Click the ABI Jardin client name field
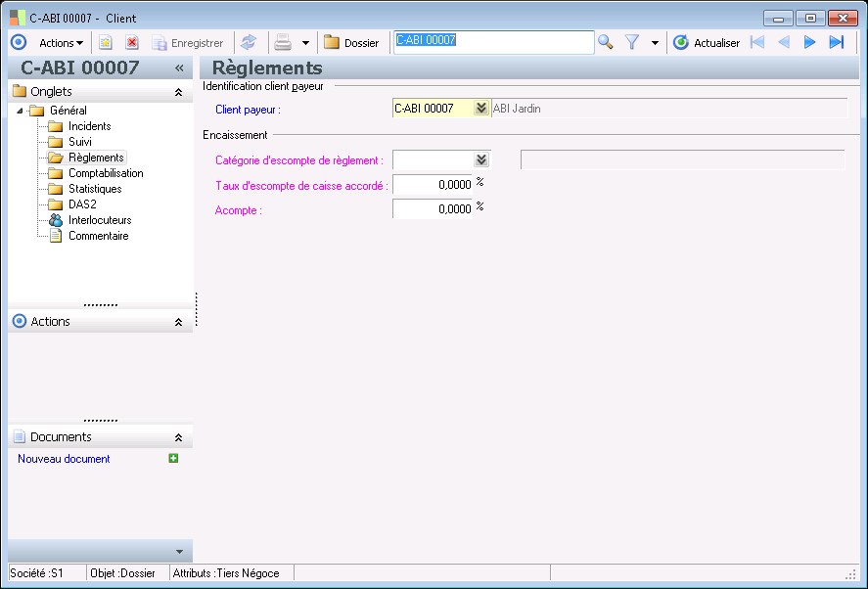 point(669,109)
